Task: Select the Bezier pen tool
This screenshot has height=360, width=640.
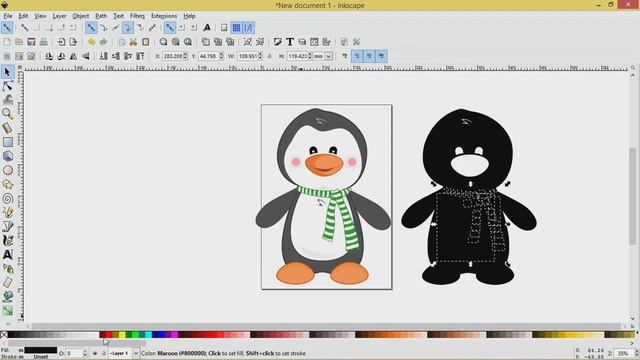Action: [x=7, y=227]
